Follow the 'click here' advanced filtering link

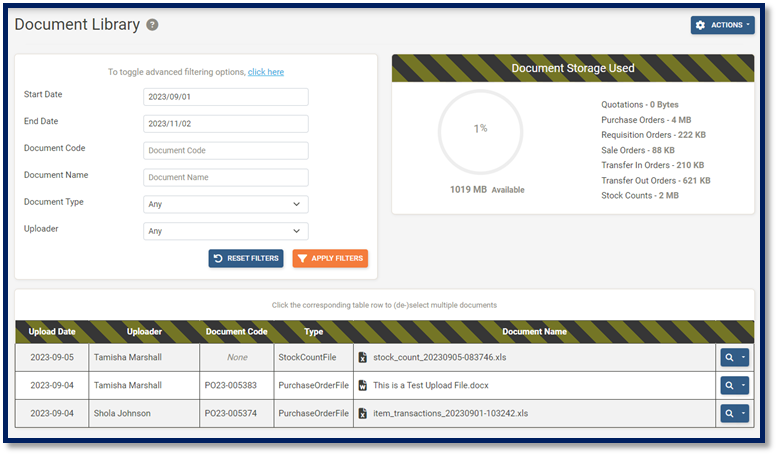(266, 72)
